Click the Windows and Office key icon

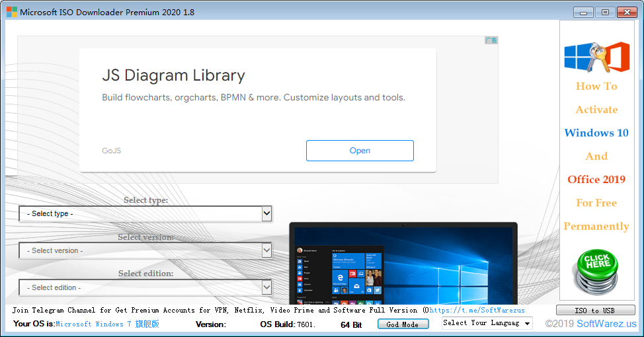597,57
